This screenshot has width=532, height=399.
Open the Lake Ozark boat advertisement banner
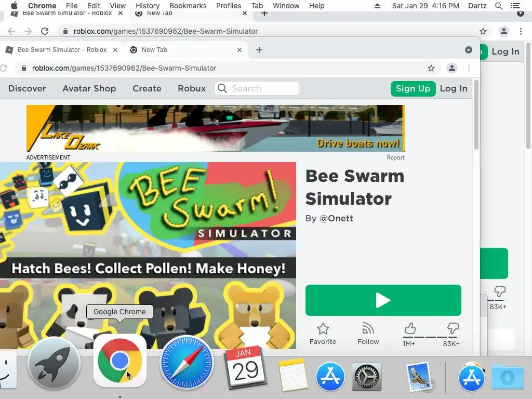[216, 128]
